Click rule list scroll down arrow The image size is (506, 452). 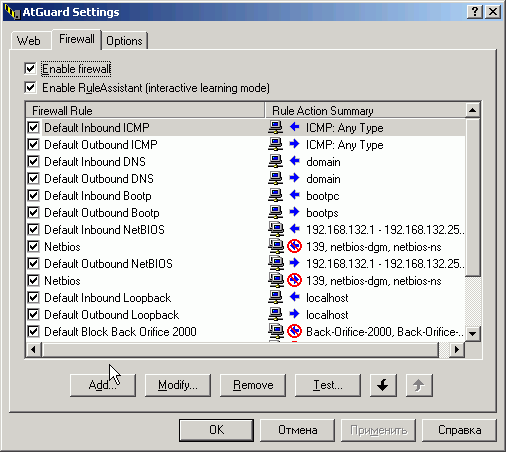[x=473, y=333]
